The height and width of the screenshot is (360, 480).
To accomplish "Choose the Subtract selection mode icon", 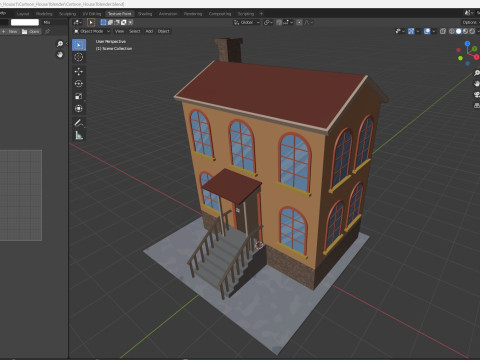I will (x=117, y=22).
